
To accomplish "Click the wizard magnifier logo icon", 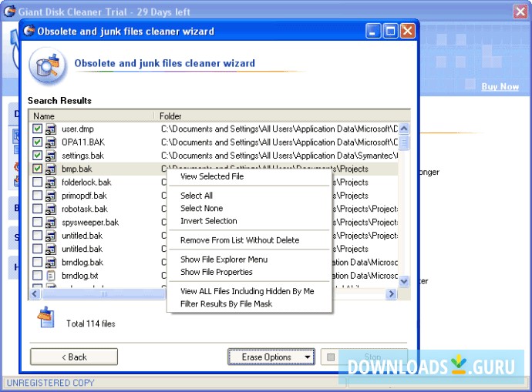I will 48,65.
